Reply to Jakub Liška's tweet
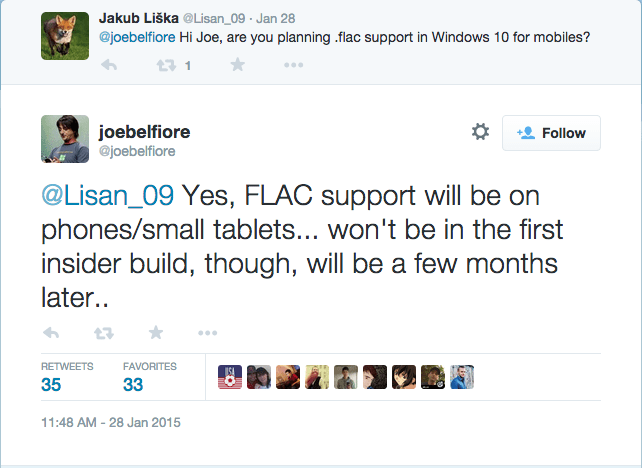642x468 pixels. (x=109, y=65)
